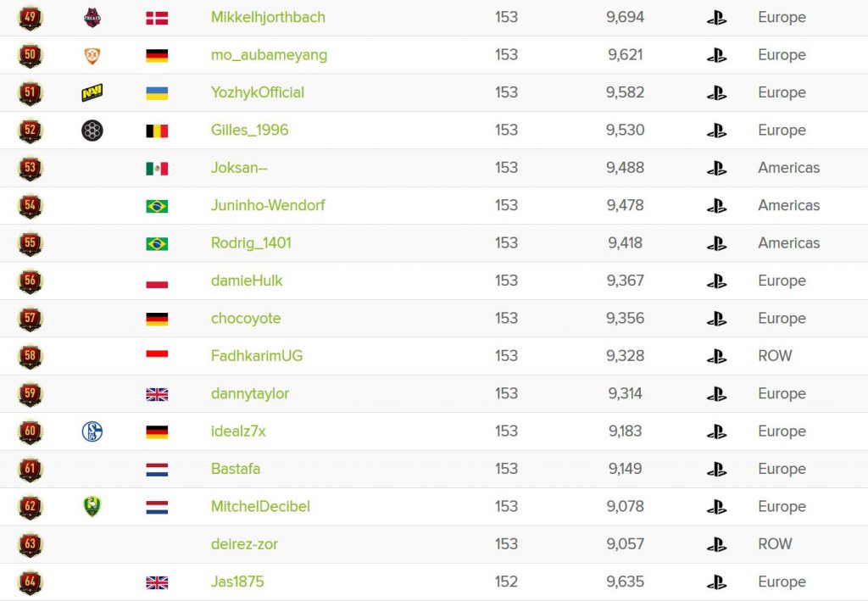Click the Jas1875 username
The width and height of the screenshot is (868, 601).
point(238,582)
